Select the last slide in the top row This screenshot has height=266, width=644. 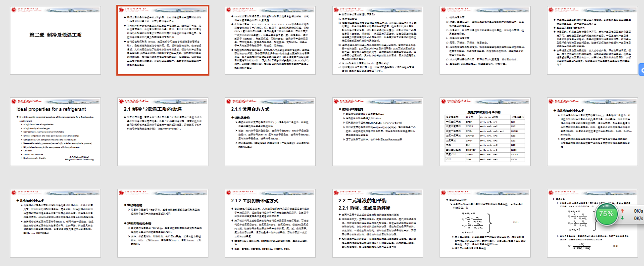[x=592, y=41]
